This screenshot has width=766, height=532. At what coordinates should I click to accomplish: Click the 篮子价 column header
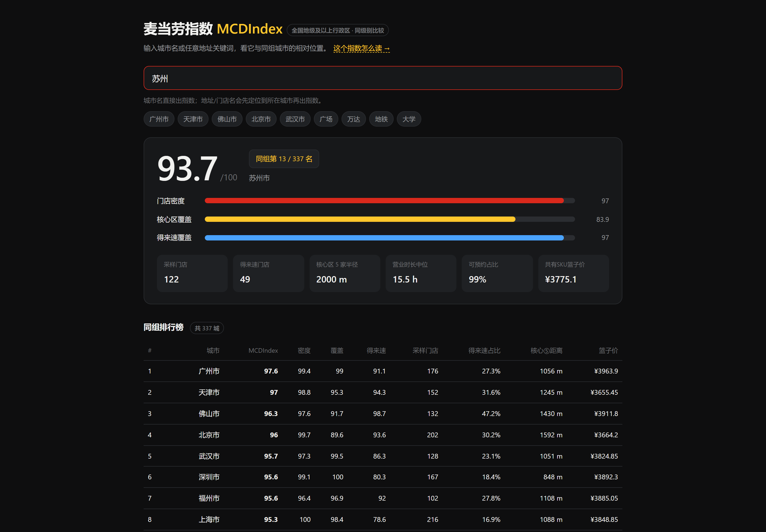coord(608,350)
